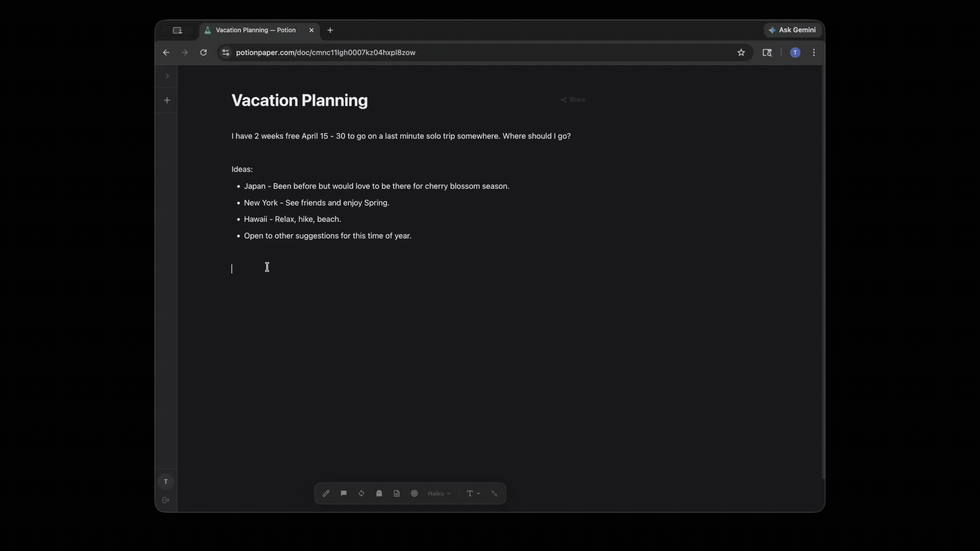The width and height of the screenshot is (980, 551).
Task: Collapse the toolbar with inward arrows icon
Action: pyautogui.click(x=494, y=493)
